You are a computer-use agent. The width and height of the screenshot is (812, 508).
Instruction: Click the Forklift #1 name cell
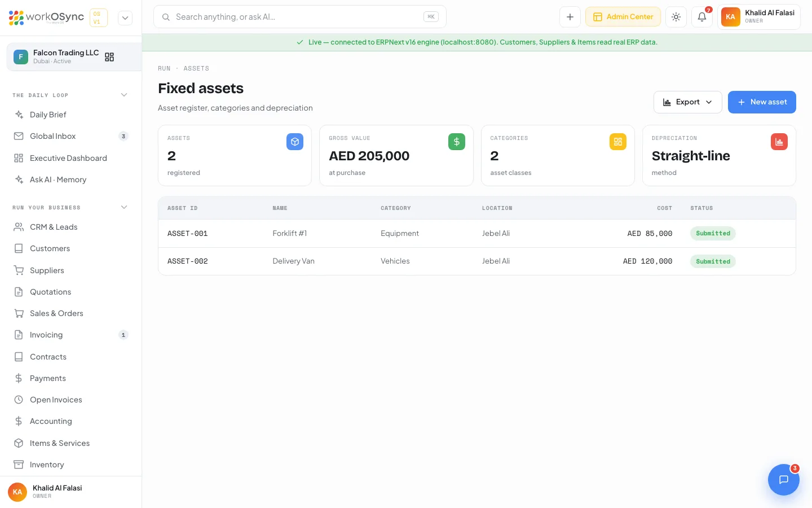pos(290,234)
